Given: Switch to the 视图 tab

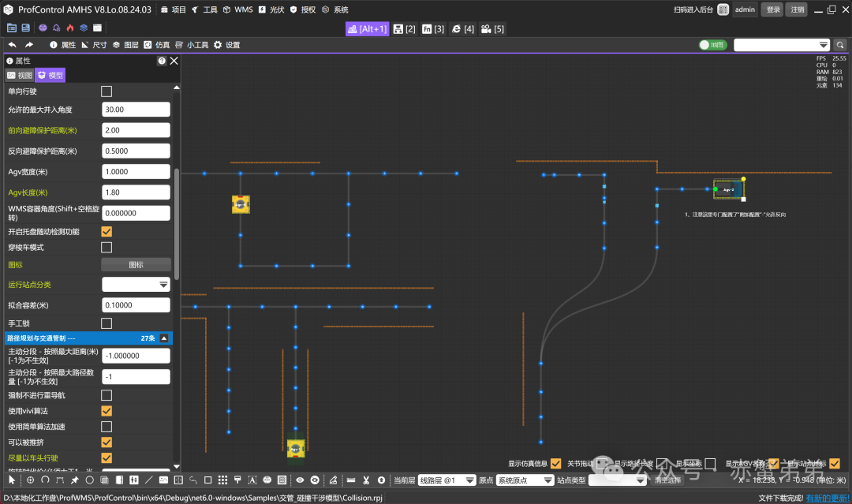Looking at the screenshot, I should [20, 76].
